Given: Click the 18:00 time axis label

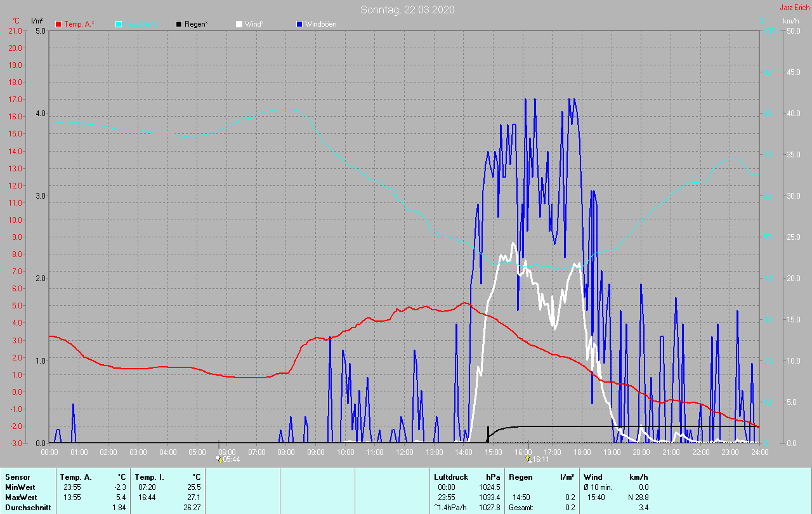Looking at the screenshot, I should pyautogui.click(x=582, y=452).
